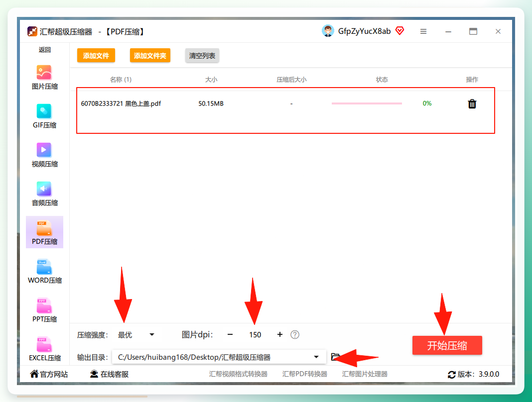Click the 名称 (1) column header
The height and width of the screenshot is (402, 532).
pos(121,80)
